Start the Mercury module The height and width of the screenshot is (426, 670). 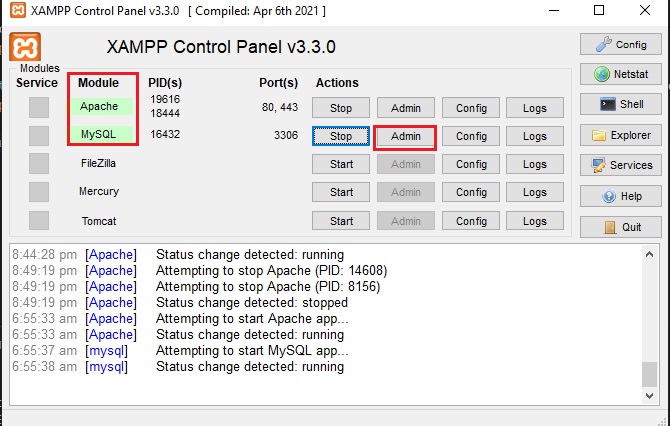(x=341, y=192)
